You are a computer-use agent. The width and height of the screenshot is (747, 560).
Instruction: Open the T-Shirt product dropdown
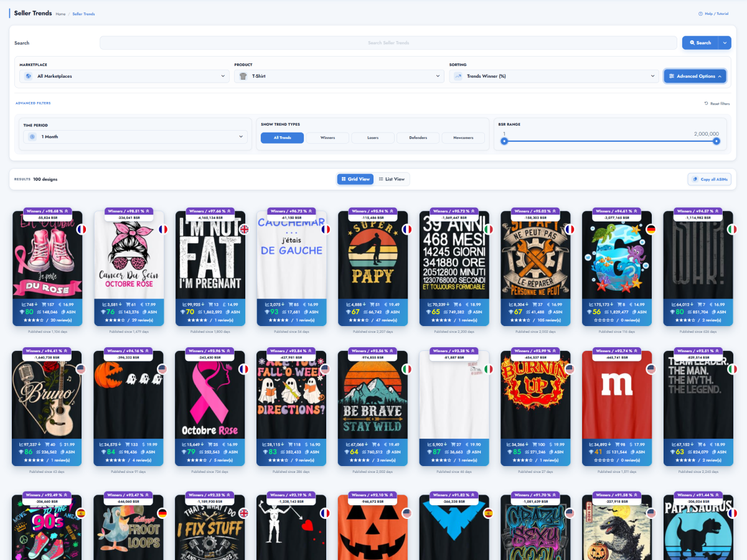coord(339,76)
